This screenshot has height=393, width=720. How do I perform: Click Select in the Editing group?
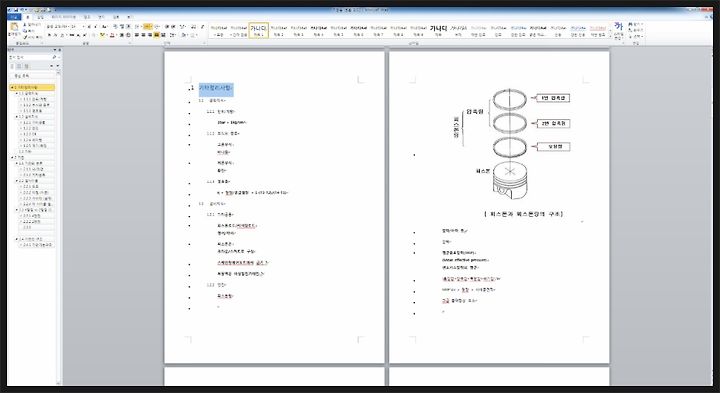(x=636, y=36)
